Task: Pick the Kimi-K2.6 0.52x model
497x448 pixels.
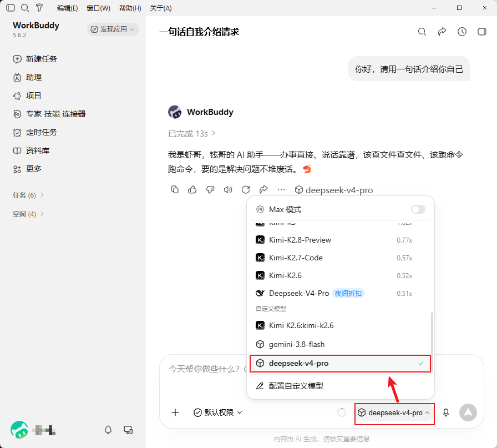Action: coord(340,276)
